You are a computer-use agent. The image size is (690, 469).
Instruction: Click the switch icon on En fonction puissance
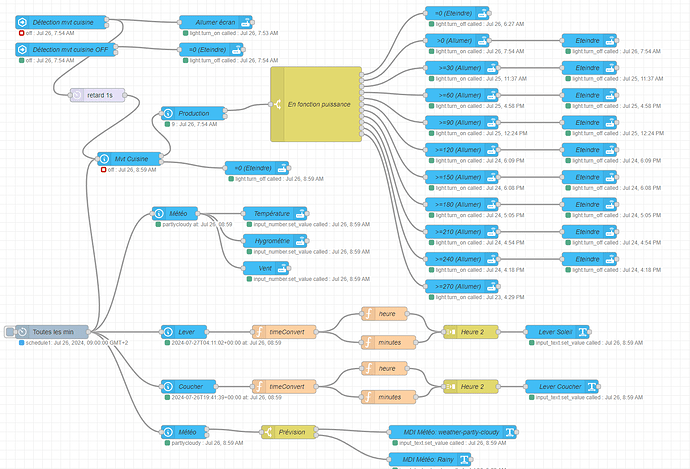(278, 104)
